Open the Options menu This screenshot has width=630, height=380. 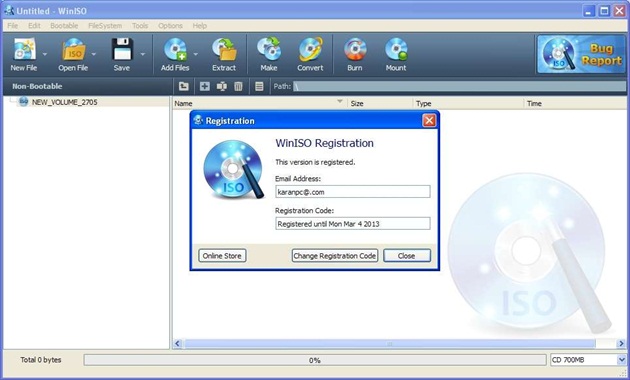click(170, 26)
